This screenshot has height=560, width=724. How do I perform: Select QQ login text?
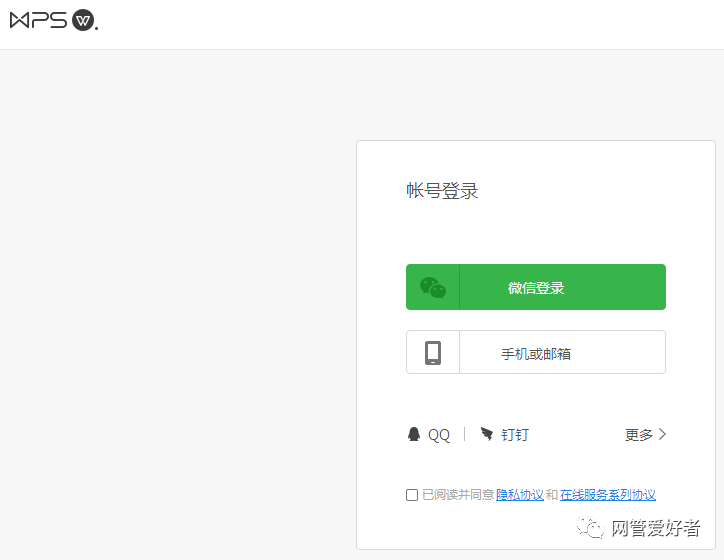pyautogui.click(x=439, y=435)
